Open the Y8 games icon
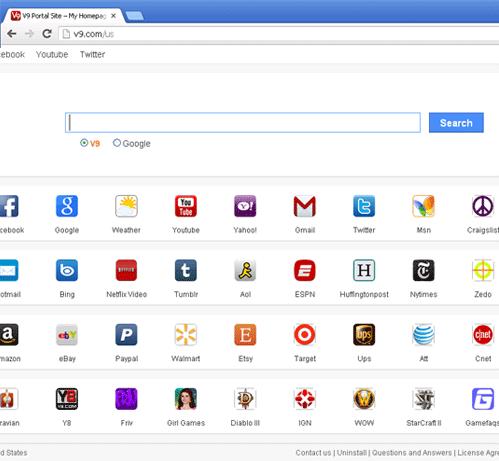This screenshot has height=461, width=499. (x=67, y=399)
